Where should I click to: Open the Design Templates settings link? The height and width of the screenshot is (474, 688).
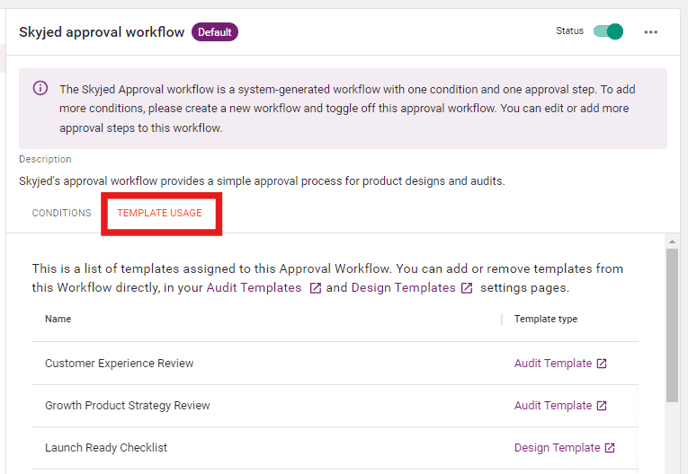coord(403,288)
